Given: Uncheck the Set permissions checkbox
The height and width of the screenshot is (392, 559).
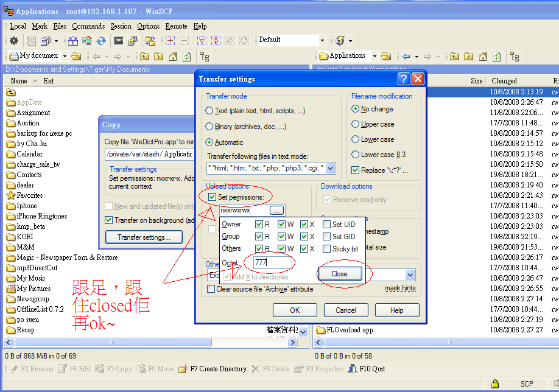Looking at the screenshot, I should (x=212, y=197).
